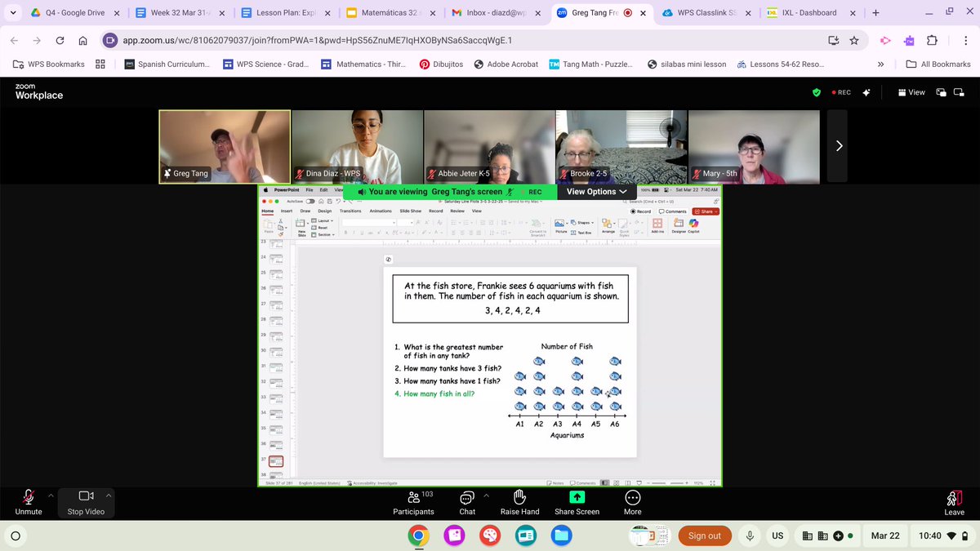Open silabas mini lesson bookmark
Screen dimensions: 980x551
click(x=686, y=64)
